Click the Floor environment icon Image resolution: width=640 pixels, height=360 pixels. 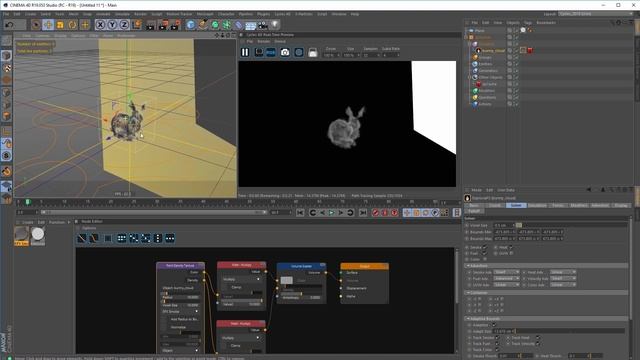click(x=251, y=25)
